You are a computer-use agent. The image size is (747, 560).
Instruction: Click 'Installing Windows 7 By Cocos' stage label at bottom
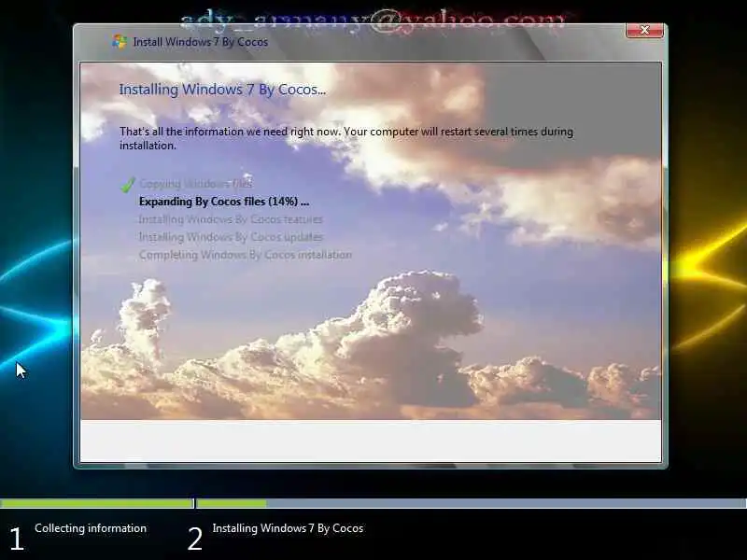coord(288,528)
